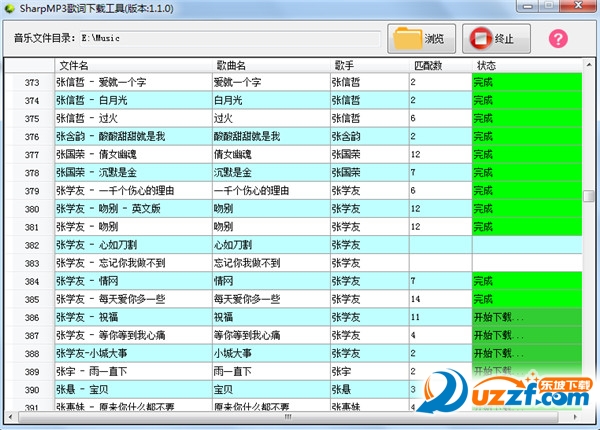Click match count 14 in row 385

(441, 299)
